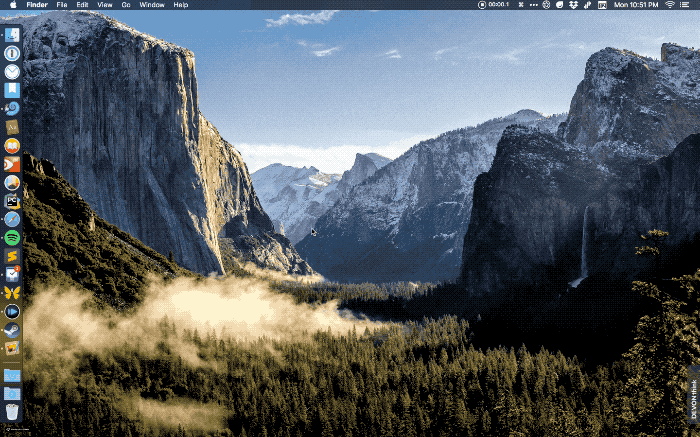Open the Help menu
The height and width of the screenshot is (437, 700).
(181, 5)
